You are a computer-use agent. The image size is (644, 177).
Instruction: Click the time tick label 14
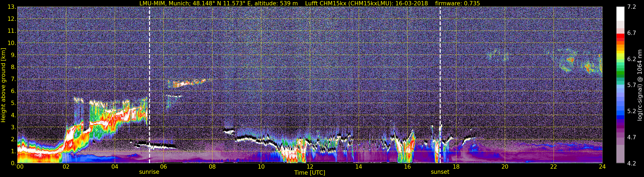pos(358,167)
